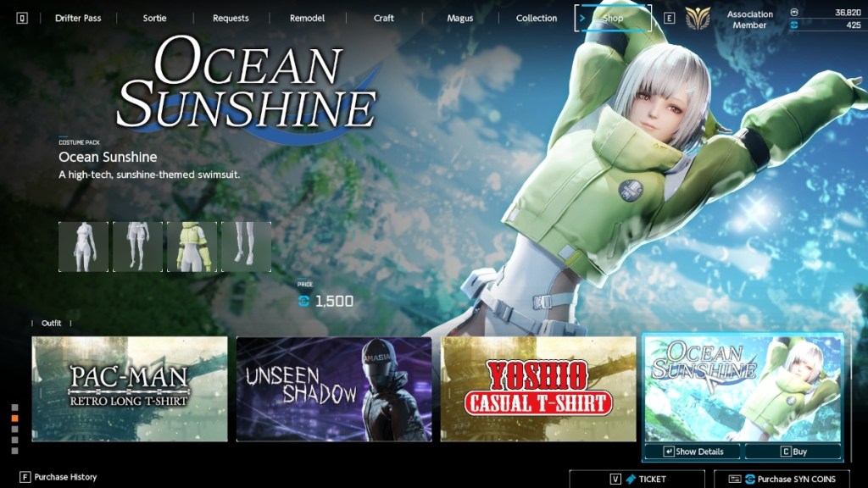This screenshot has width=868, height=488.
Task: Click the Q key previous-tab icon
Action: click(22, 19)
